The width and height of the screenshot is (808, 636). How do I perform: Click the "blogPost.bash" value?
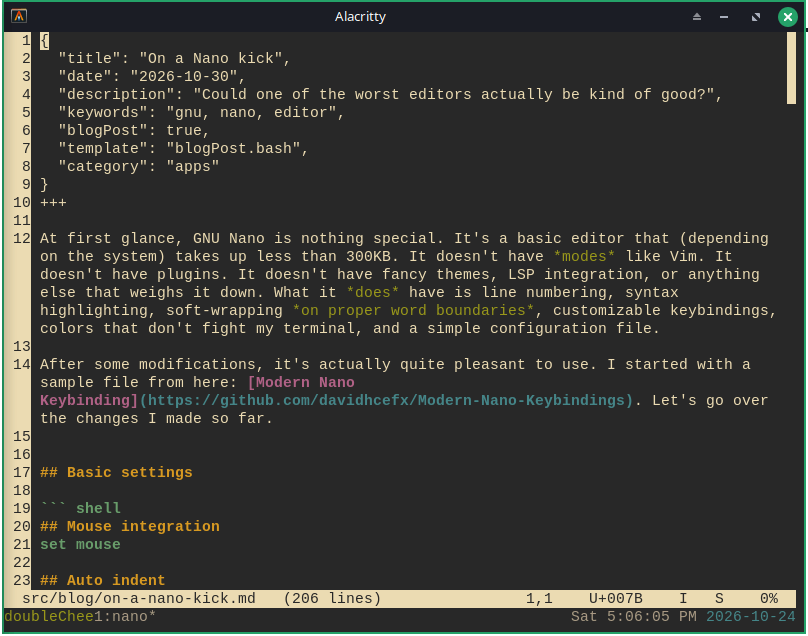[x=233, y=149]
